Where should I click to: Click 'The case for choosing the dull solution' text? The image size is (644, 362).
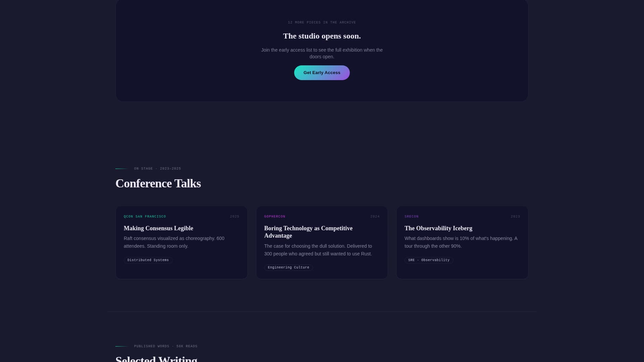point(318,250)
